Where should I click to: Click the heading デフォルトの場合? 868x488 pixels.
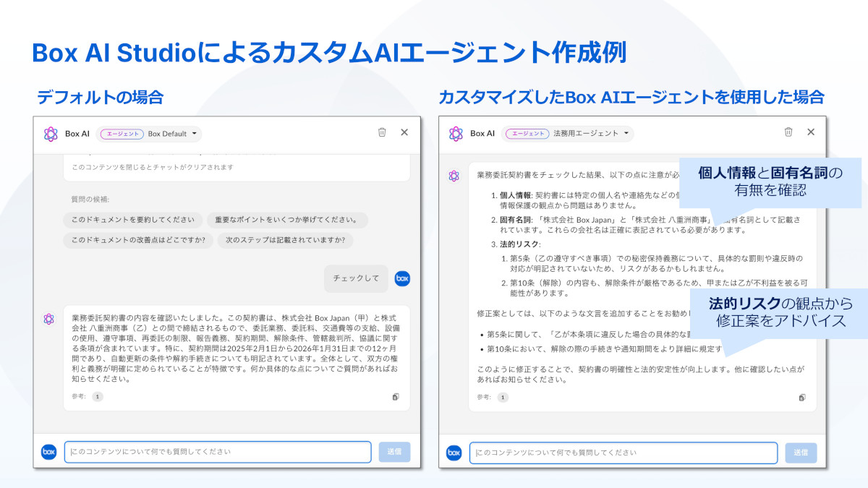click(100, 97)
